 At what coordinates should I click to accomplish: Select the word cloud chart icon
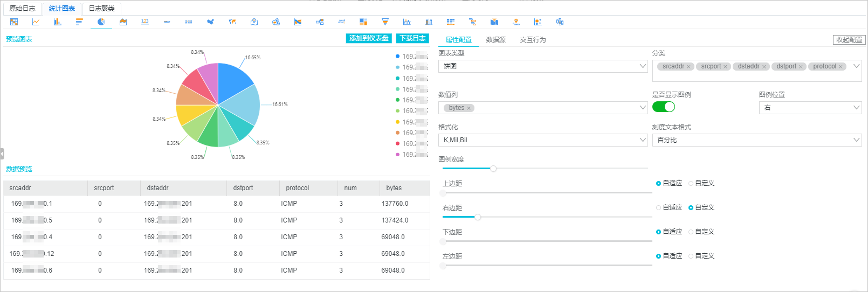(x=341, y=22)
